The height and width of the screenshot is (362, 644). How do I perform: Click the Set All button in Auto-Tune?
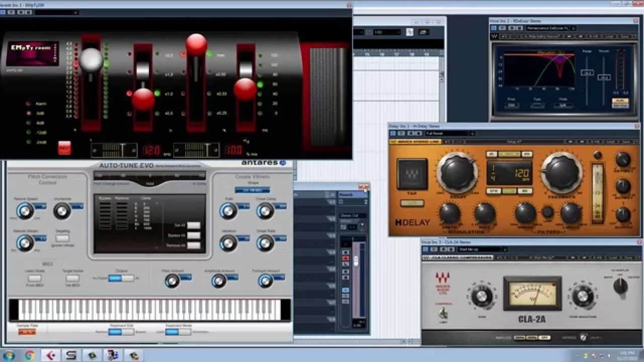coord(194,225)
